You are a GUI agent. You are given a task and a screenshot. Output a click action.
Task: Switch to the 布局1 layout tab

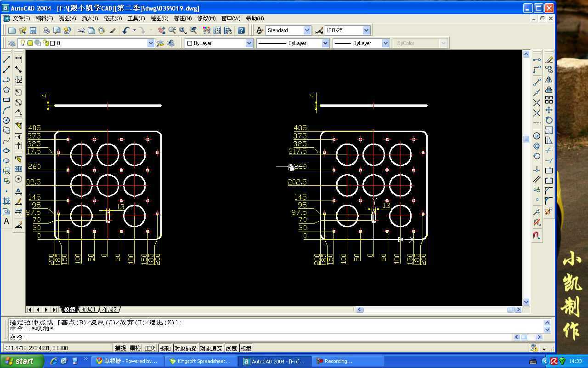click(x=88, y=310)
